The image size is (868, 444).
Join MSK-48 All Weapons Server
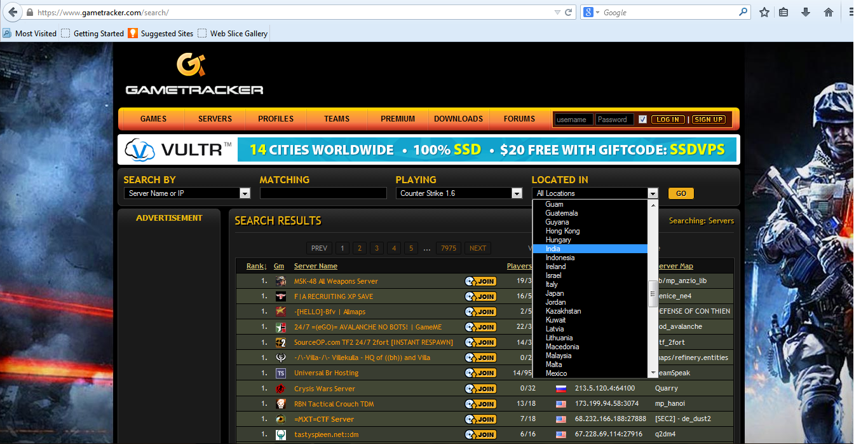click(480, 281)
